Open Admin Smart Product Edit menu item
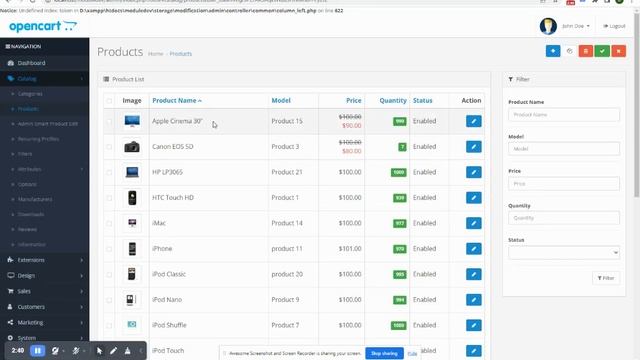This screenshot has width=640, height=360. point(48,124)
